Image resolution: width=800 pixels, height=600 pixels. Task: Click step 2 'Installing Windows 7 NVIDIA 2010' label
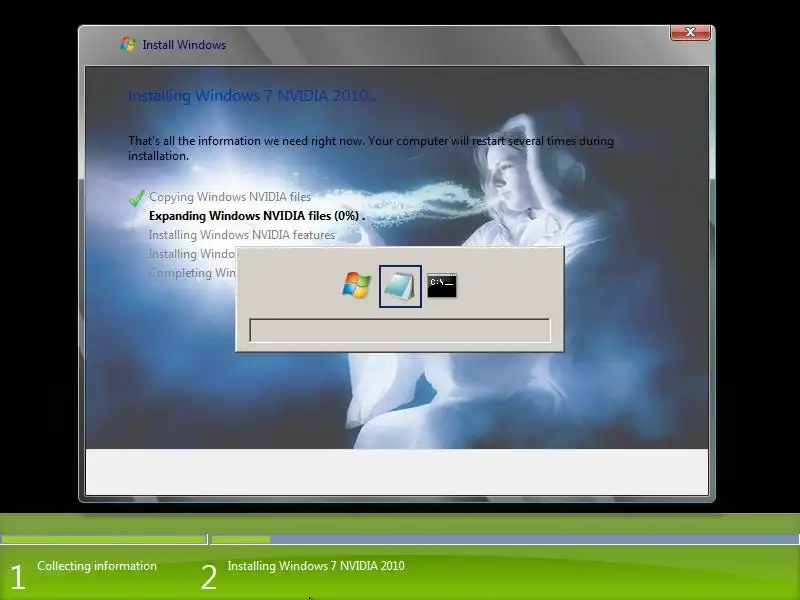coord(316,566)
